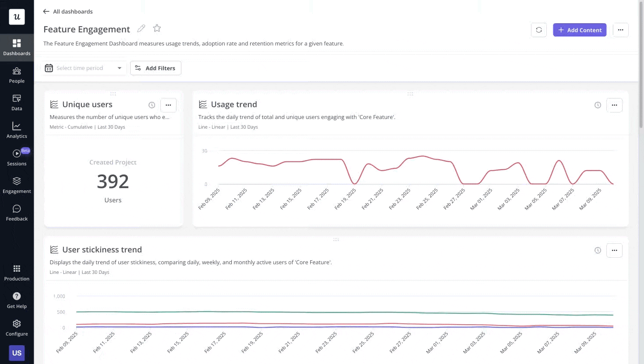Open Analytics from the sidebar
The image size is (644, 364).
[17, 130]
